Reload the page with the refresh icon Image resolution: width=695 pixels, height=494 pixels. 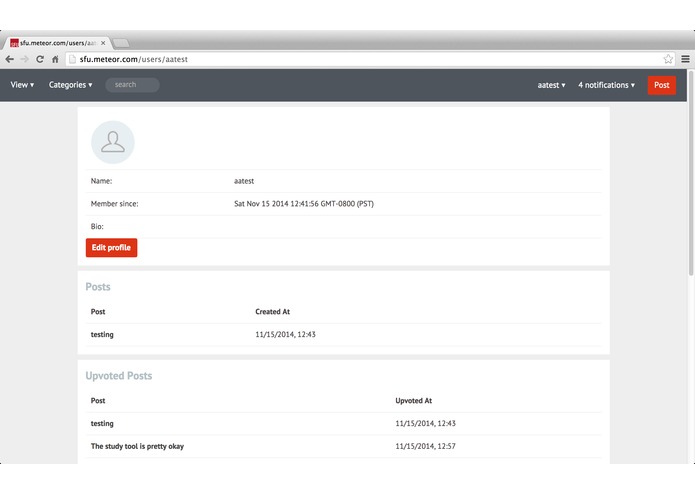pyautogui.click(x=40, y=59)
